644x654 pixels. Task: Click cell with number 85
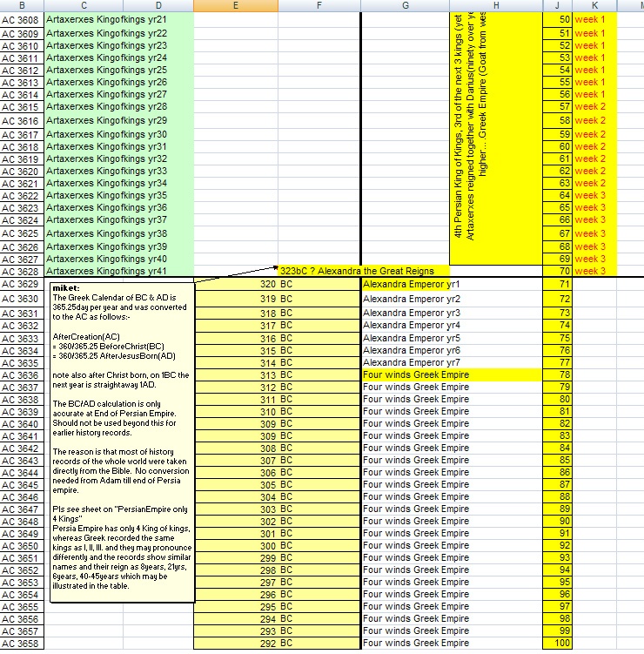coord(557,460)
